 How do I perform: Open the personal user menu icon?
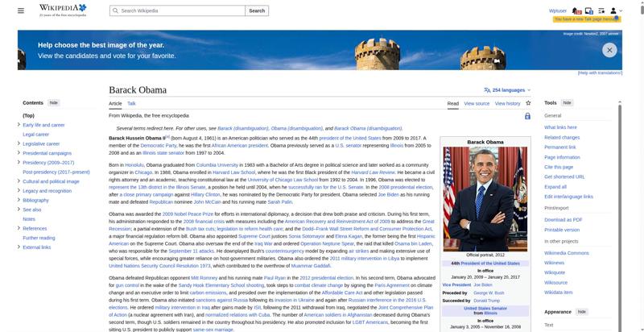pyautogui.click(x=616, y=10)
